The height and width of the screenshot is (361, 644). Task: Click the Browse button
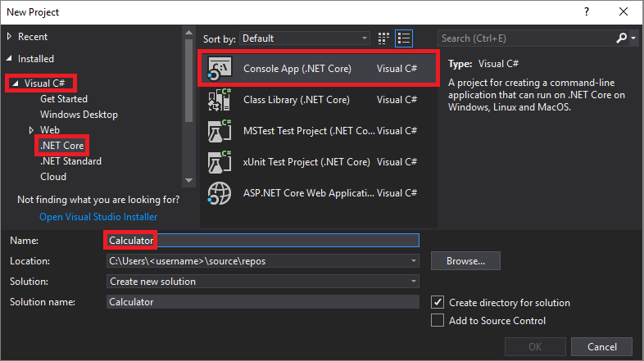(x=466, y=261)
